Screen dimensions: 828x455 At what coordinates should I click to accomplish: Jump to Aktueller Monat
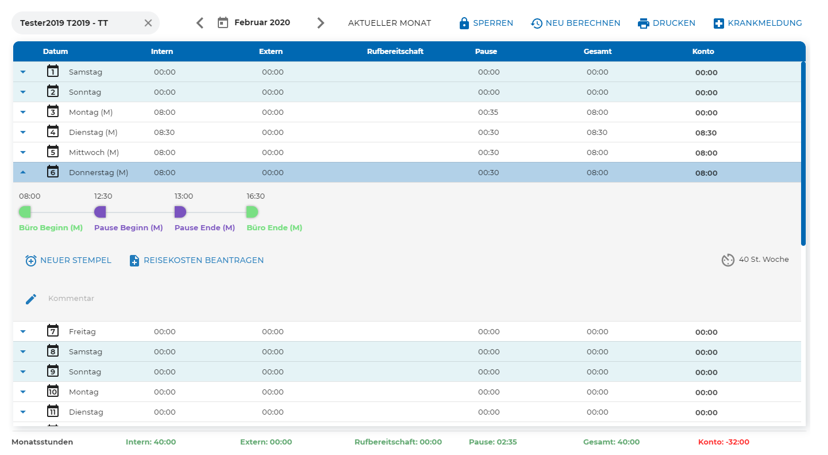click(x=389, y=23)
